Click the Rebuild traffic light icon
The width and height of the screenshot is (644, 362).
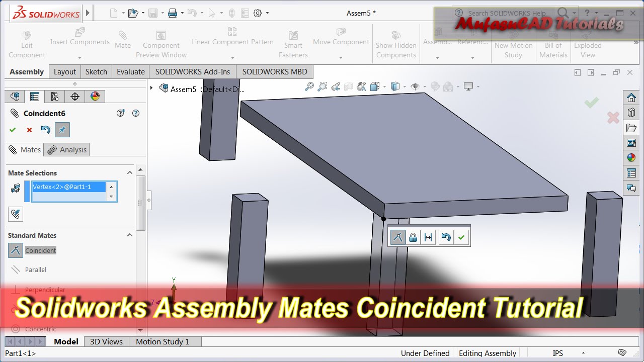coord(231,13)
